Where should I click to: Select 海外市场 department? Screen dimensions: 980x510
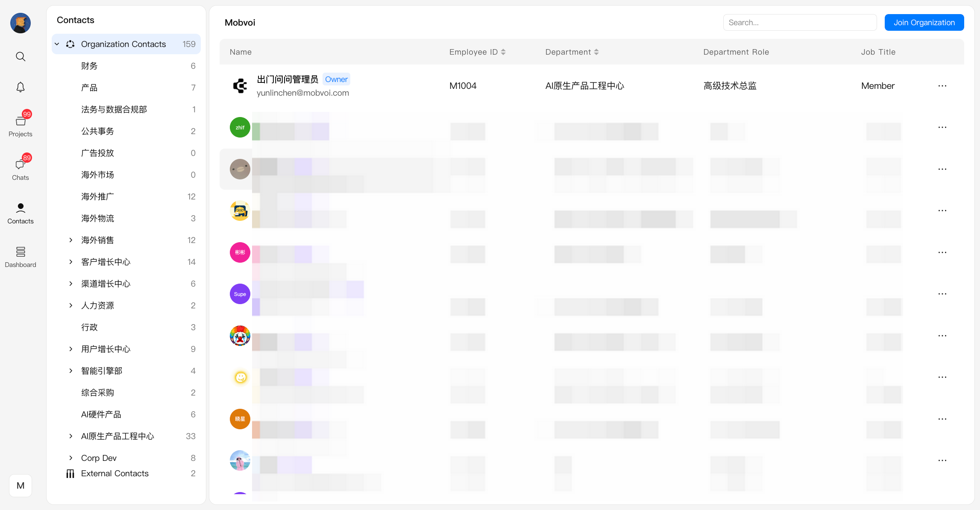(x=126, y=175)
